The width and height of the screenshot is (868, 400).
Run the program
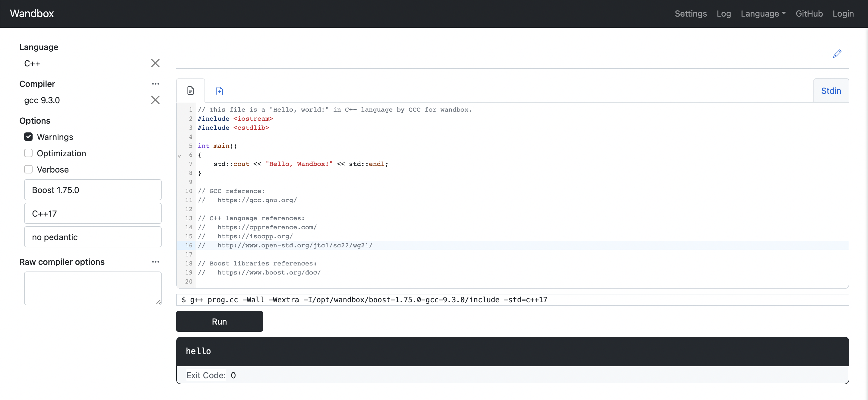click(x=219, y=322)
